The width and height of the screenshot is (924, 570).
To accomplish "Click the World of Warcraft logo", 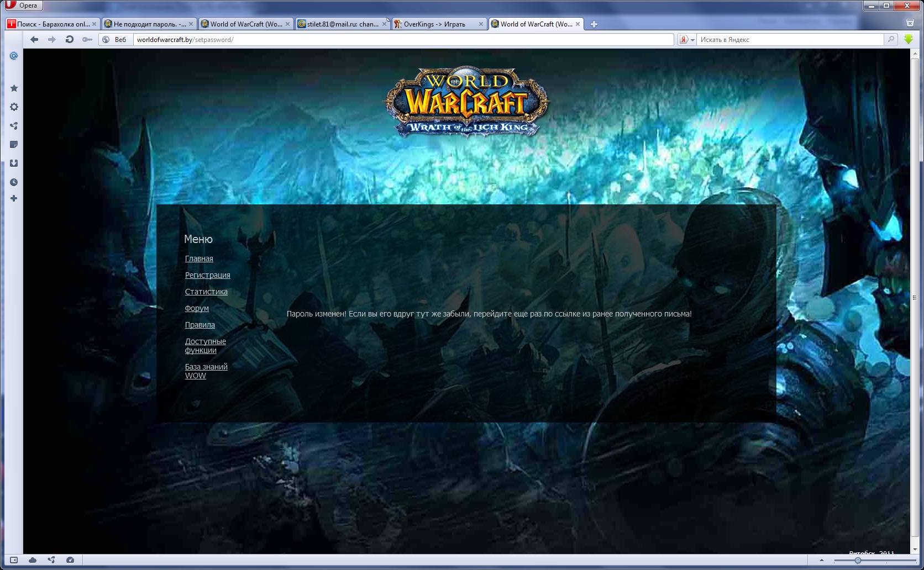I will (x=467, y=102).
